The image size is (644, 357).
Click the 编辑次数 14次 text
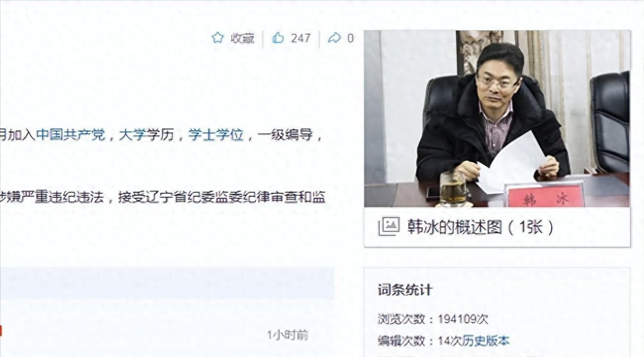tap(420, 341)
